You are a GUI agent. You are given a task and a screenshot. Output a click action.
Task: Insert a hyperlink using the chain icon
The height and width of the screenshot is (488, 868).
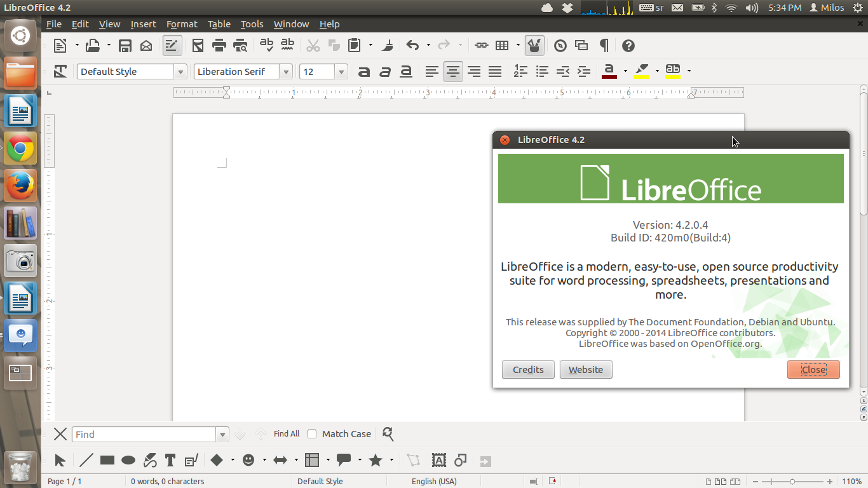[x=482, y=45]
